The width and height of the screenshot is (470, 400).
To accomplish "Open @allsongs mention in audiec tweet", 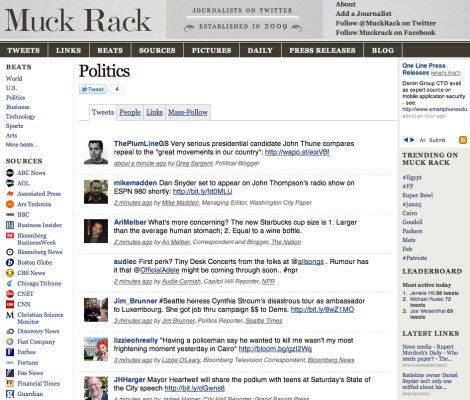I will tap(311, 262).
